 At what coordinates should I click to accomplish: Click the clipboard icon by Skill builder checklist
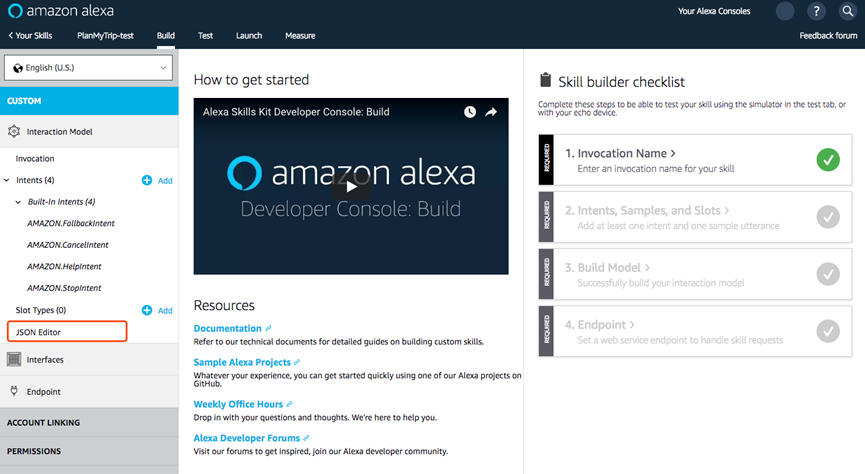coord(546,80)
